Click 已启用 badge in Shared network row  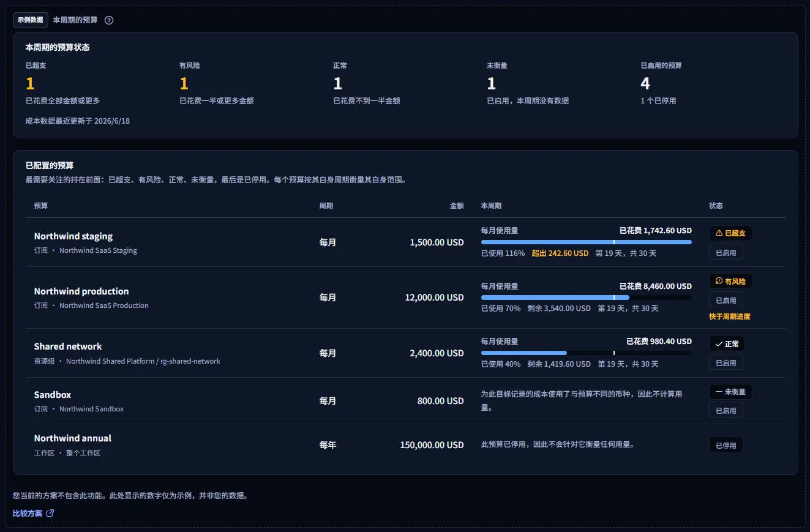(x=726, y=363)
